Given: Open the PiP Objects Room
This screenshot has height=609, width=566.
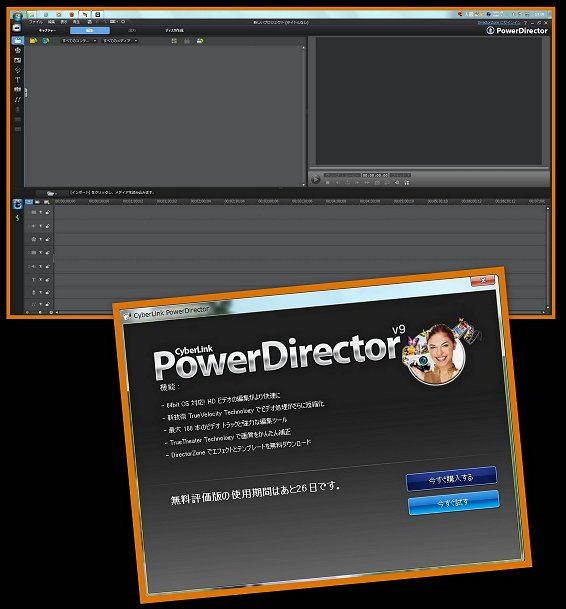Looking at the screenshot, I should 17,60.
